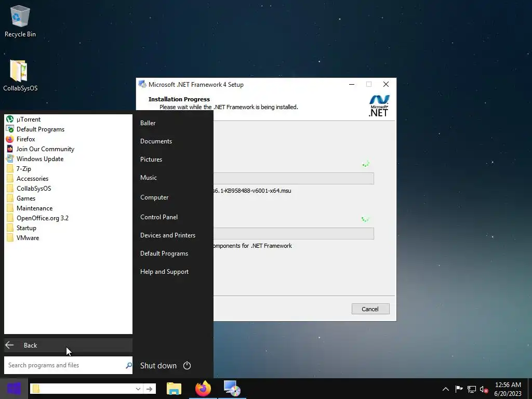Open Computer from the Start menu
The width and height of the screenshot is (532, 399).
154,197
